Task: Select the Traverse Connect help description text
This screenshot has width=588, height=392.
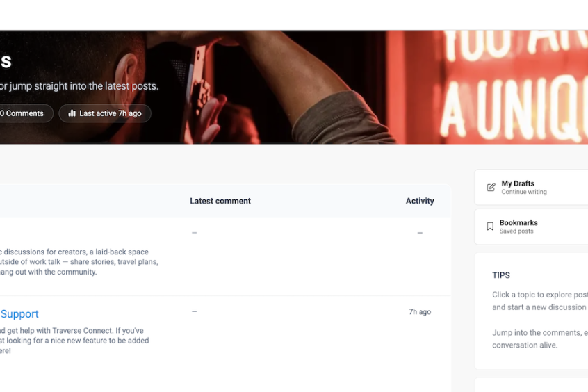Action: click(74, 341)
